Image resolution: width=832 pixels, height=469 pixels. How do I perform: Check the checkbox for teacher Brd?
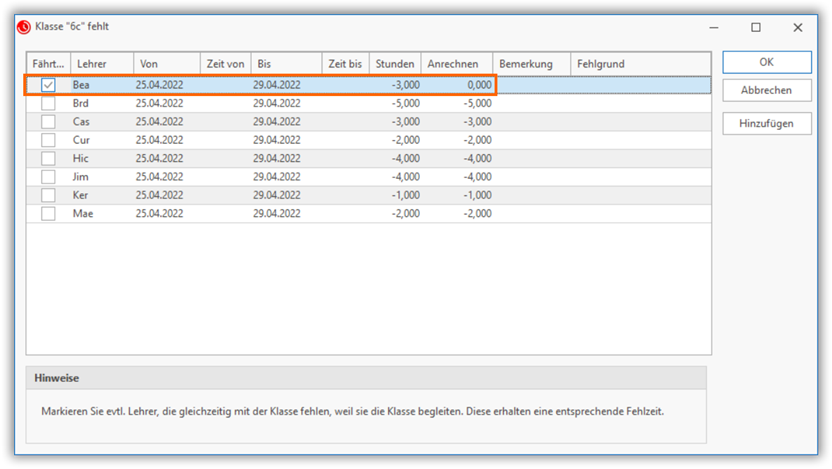tap(48, 103)
